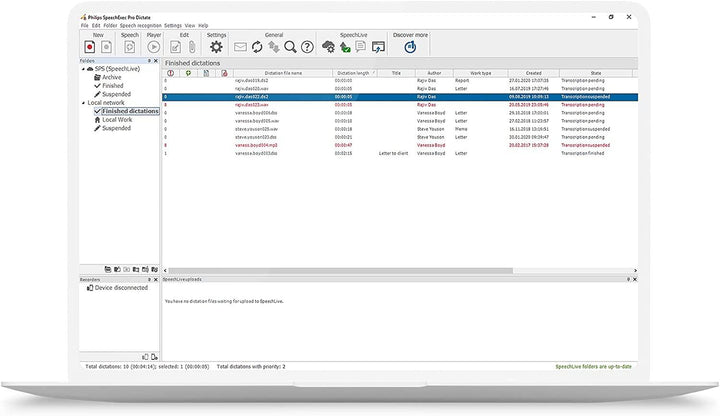Sort by Work type column header
720x416 pixels.
481,73
